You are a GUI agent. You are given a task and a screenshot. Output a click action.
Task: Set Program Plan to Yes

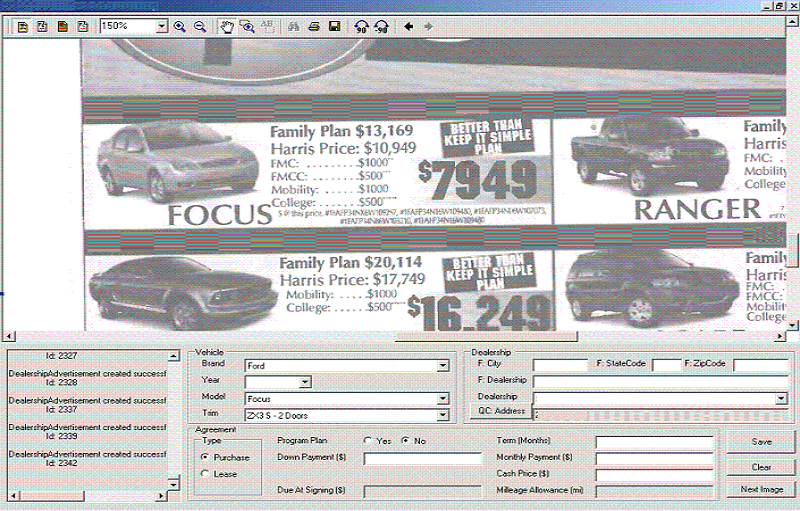point(367,440)
